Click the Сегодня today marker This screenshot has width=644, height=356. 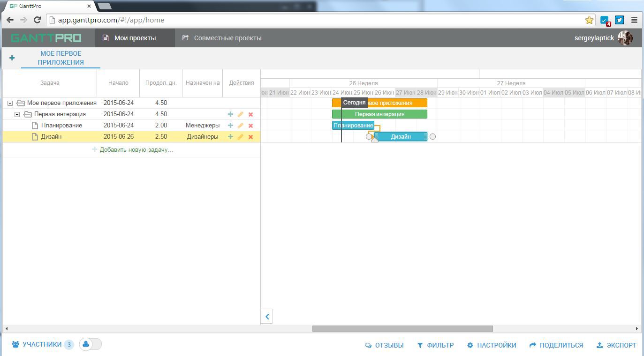(x=354, y=103)
